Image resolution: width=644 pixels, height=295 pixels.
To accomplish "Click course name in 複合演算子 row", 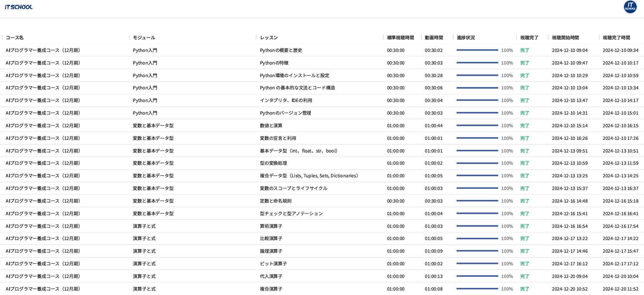I will click(x=44, y=289).
